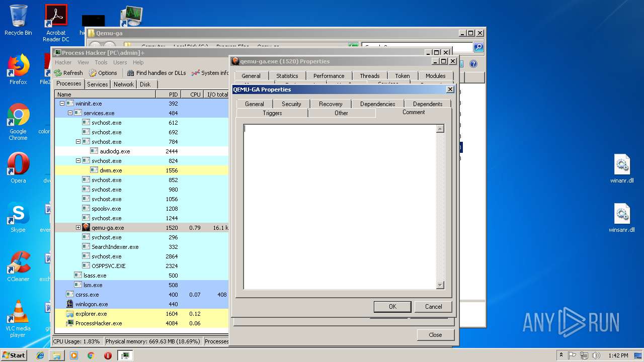Click the Opera icon in the taskbar
Screen dimensions: 644x362
(x=108, y=355)
